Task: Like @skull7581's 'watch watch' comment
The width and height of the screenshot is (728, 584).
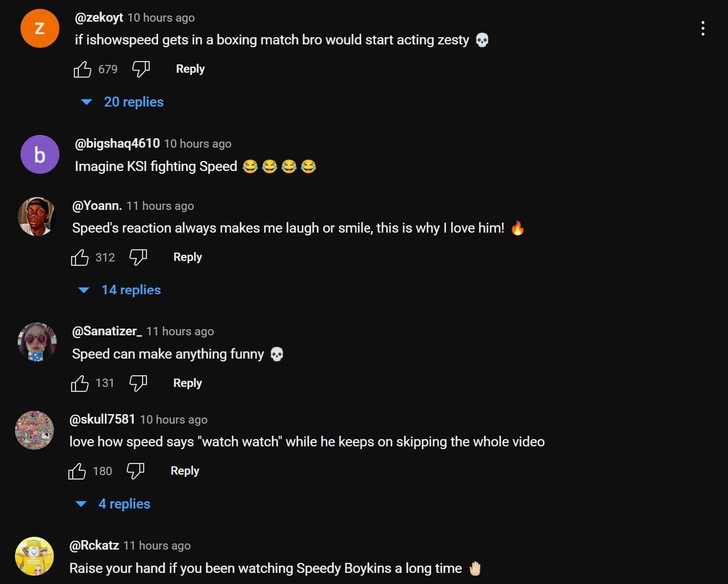Action: pyautogui.click(x=78, y=470)
